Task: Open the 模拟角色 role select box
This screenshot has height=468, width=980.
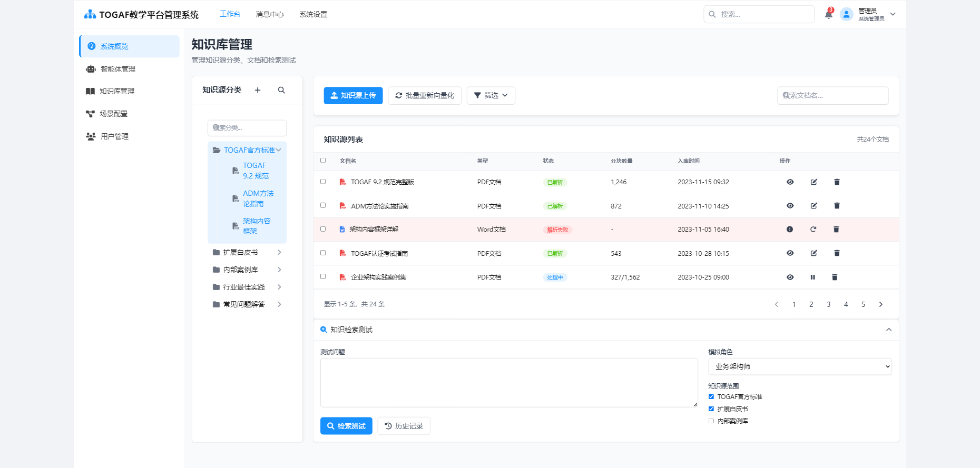Action: 800,366
